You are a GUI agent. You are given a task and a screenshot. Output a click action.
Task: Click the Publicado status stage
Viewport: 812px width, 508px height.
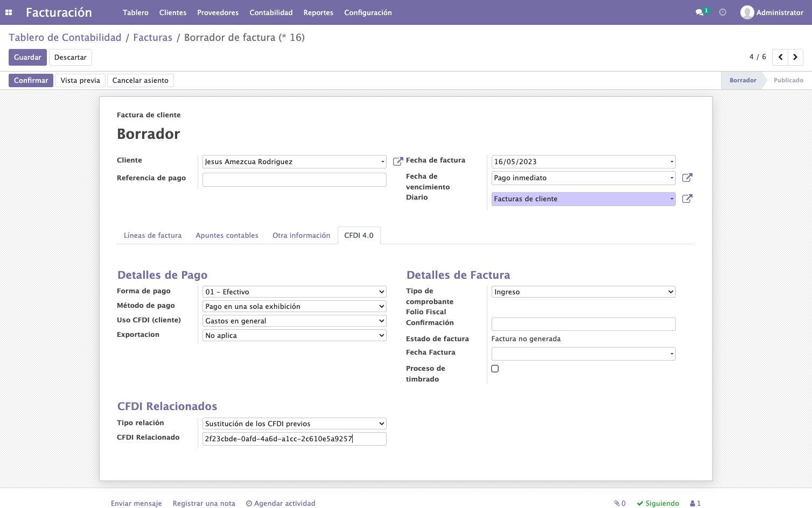tap(788, 80)
